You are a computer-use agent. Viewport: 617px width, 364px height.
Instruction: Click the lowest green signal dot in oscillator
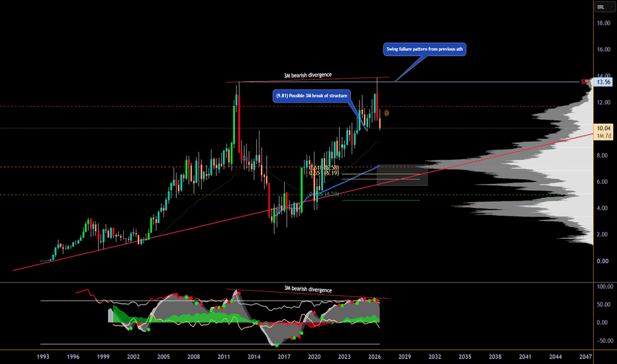pyautogui.click(x=277, y=345)
